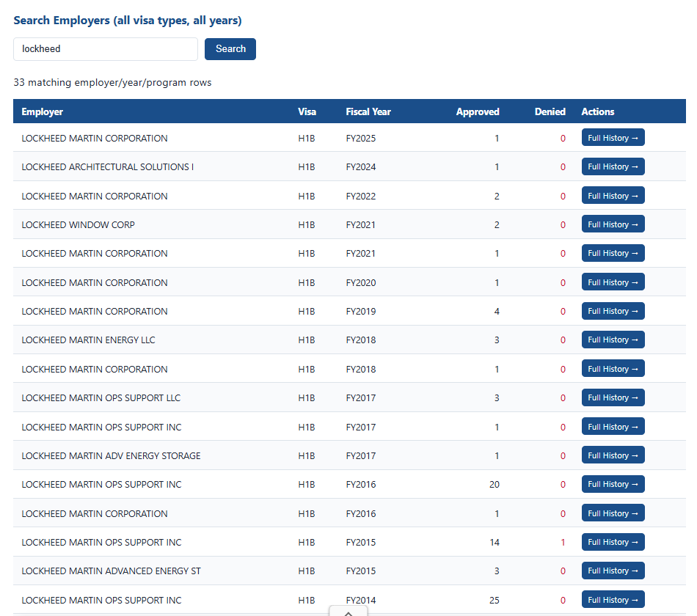The height and width of the screenshot is (616, 697).
Task: Click the 'FY2025' fiscal year cell
Action: (361, 138)
